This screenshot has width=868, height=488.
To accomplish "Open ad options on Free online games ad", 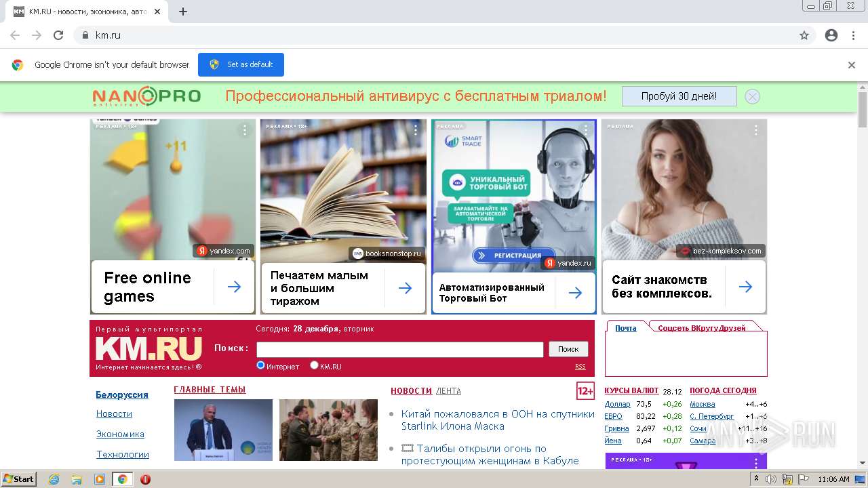I will 245,130.
